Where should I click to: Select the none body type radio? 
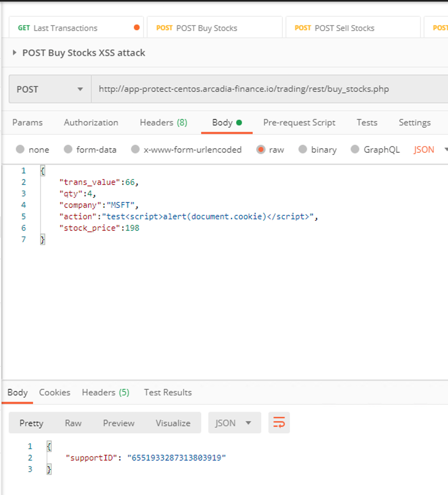[x=20, y=149]
